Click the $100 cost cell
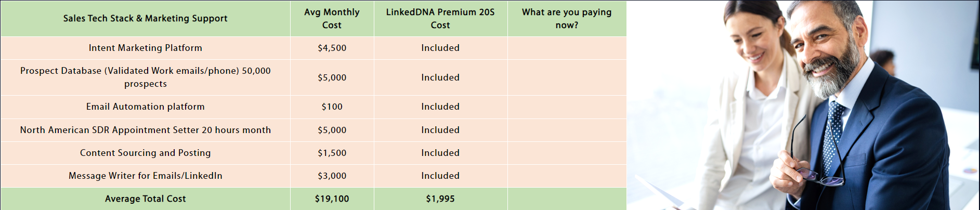This screenshot has width=980, height=210. pos(332,107)
